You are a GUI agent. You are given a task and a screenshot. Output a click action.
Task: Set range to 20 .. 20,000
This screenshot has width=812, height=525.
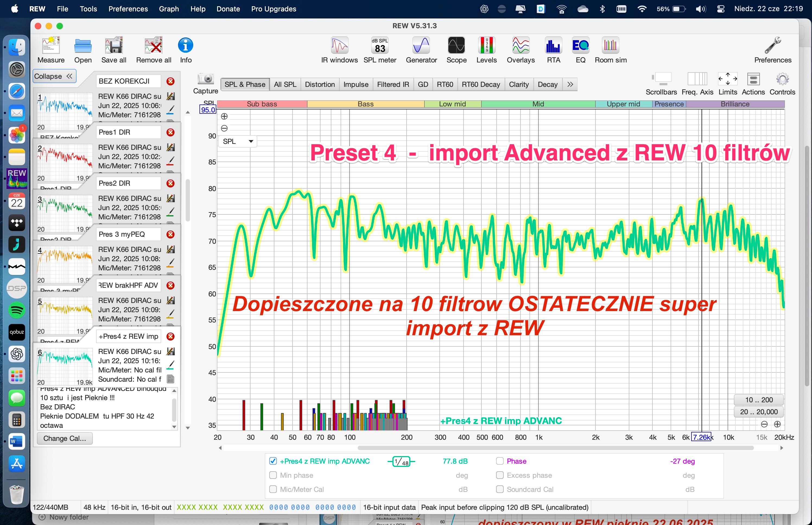coord(759,412)
